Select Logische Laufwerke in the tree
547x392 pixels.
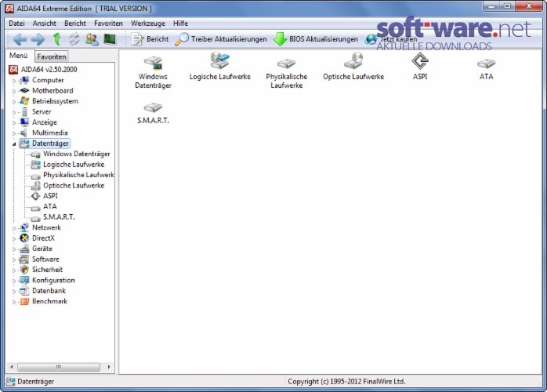coord(74,165)
